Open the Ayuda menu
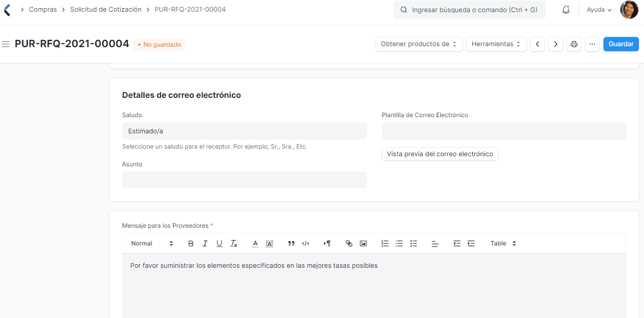Image resolution: width=644 pixels, height=318 pixels. [598, 10]
